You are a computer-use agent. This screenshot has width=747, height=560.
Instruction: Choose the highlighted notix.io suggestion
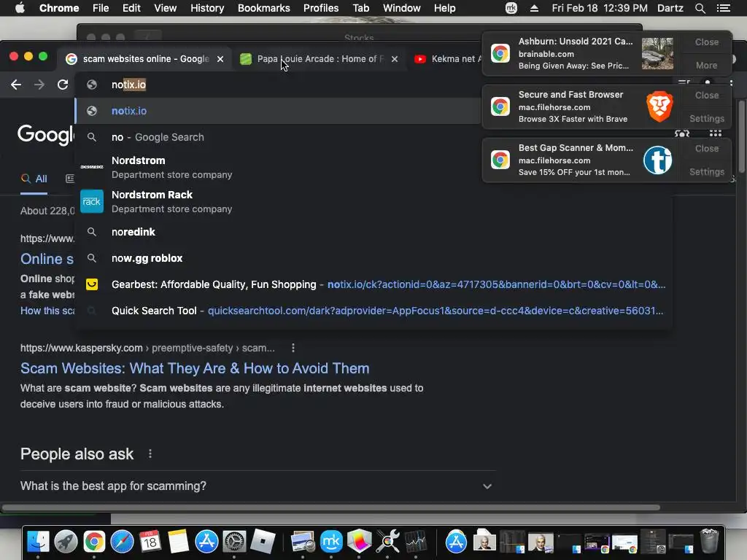click(x=279, y=111)
